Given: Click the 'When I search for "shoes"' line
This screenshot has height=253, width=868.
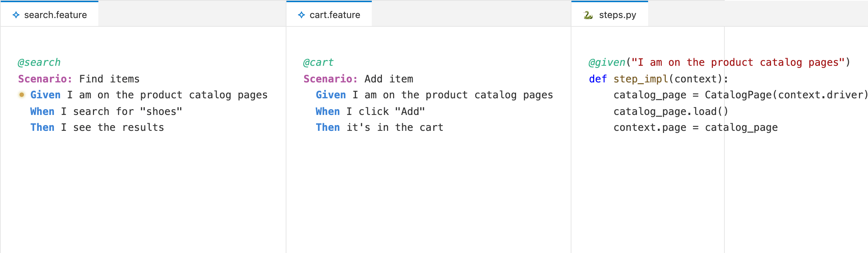Looking at the screenshot, I should tap(106, 111).
